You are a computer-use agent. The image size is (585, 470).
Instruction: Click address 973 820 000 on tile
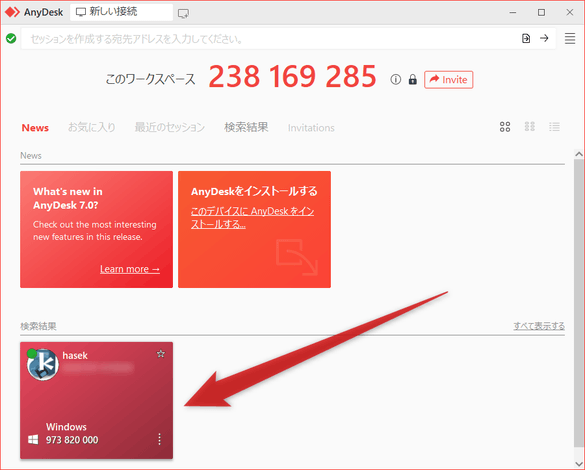[72, 440]
